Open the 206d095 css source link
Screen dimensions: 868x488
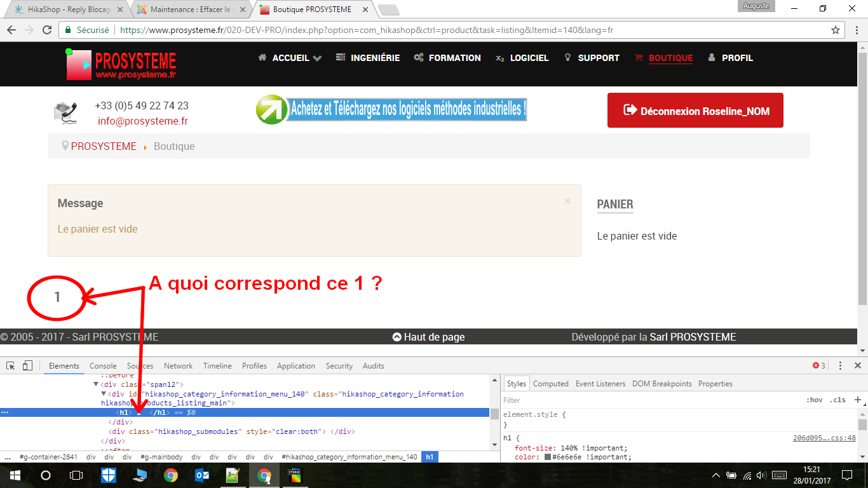pos(824,438)
